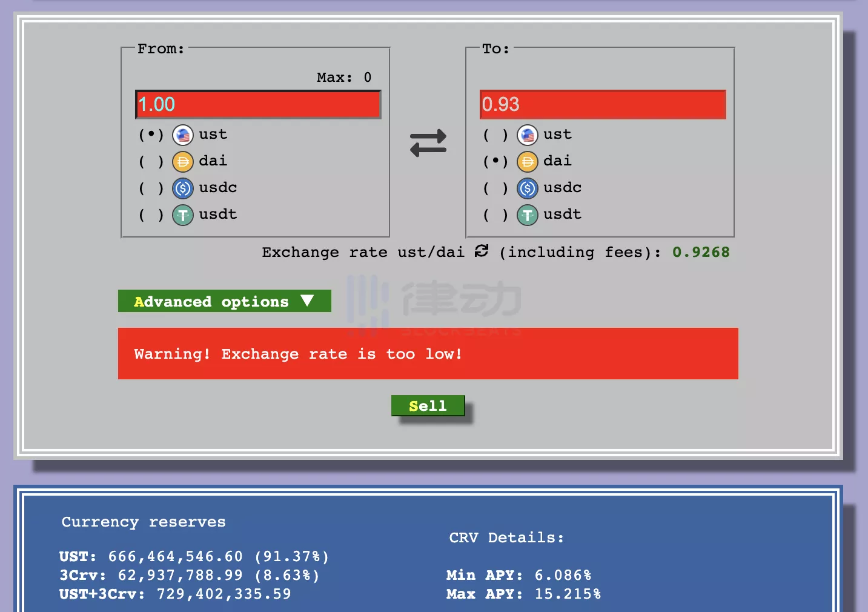Click the usdt label in From panel
The width and height of the screenshot is (868, 612).
pos(217,215)
